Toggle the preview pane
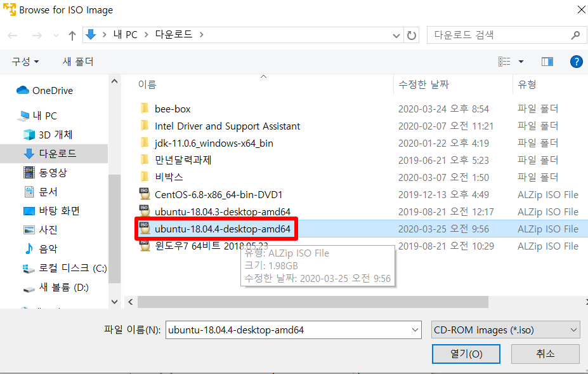This screenshot has width=588, height=374. point(547,61)
